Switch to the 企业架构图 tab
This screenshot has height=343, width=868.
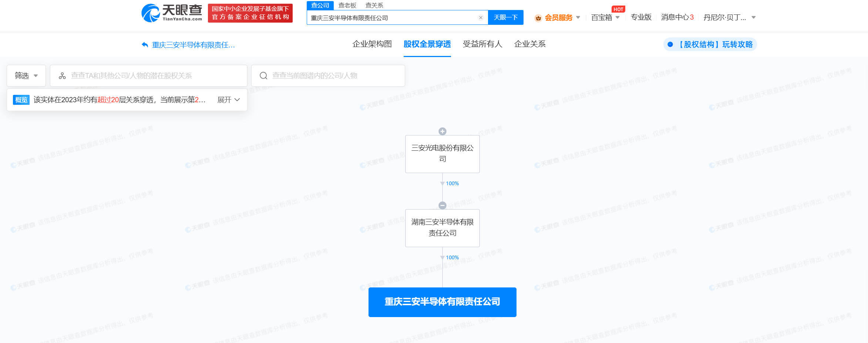point(372,44)
